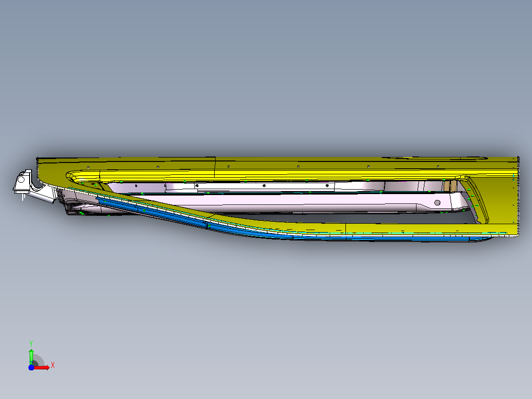Click the red X axis arrow on the triad
Image resolution: width=532 pixels, height=399 pixels.
pos(42,367)
